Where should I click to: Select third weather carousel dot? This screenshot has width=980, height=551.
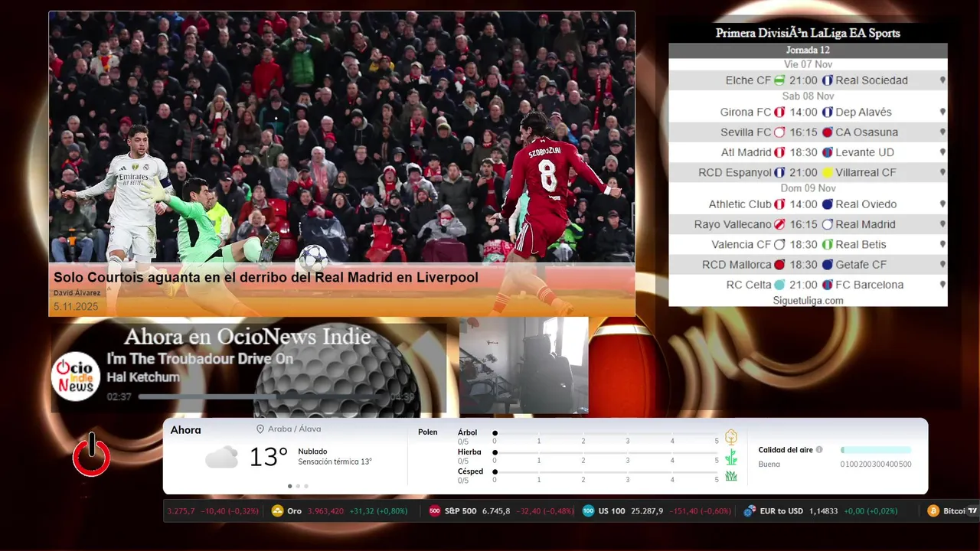click(x=306, y=486)
